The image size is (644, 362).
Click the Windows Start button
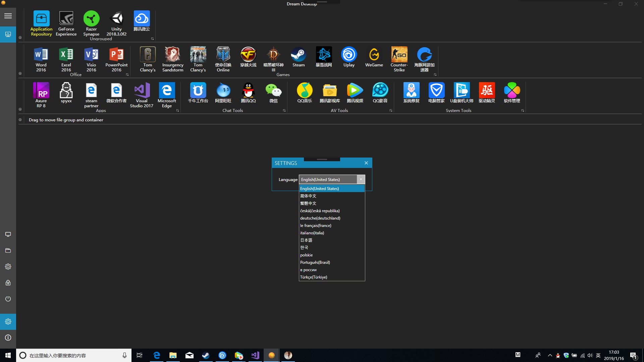click(x=8, y=355)
